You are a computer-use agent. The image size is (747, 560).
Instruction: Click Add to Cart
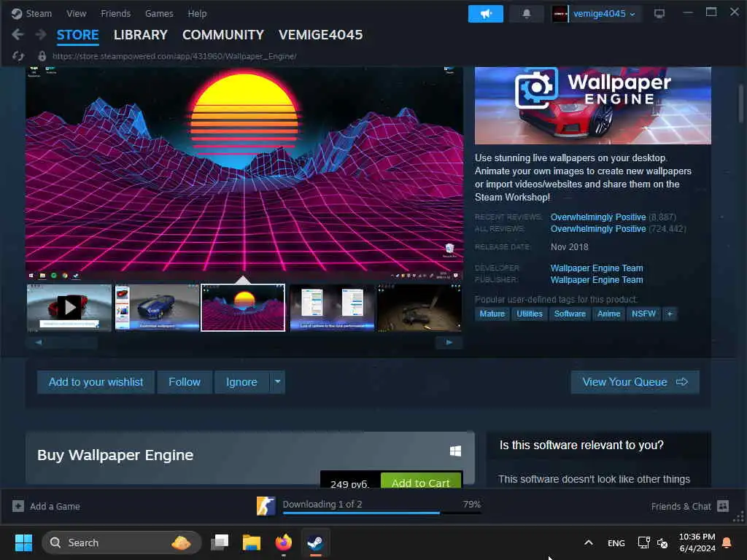pyautogui.click(x=421, y=480)
